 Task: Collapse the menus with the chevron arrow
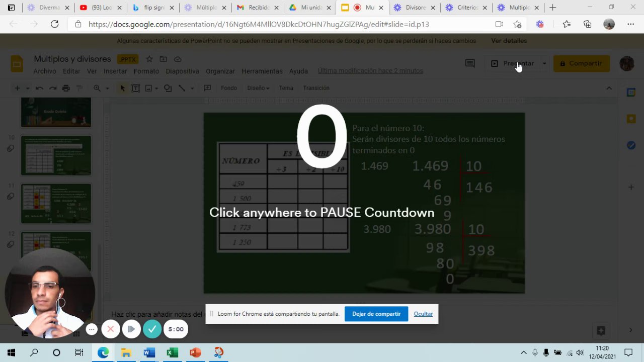point(609,88)
